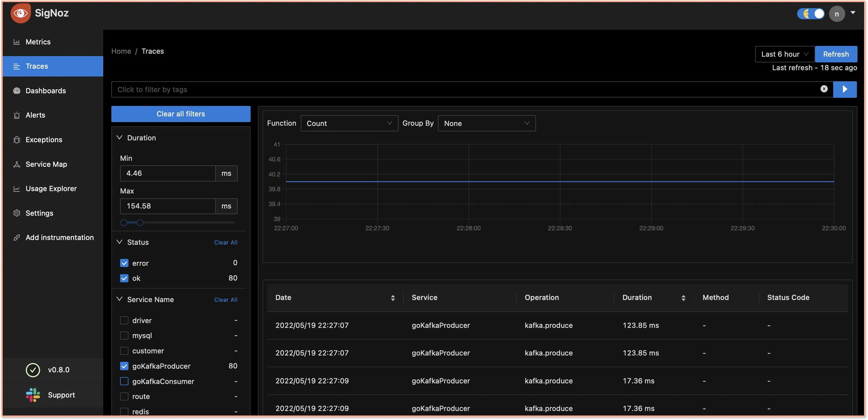Check the redis service checkbox

click(124, 412)
